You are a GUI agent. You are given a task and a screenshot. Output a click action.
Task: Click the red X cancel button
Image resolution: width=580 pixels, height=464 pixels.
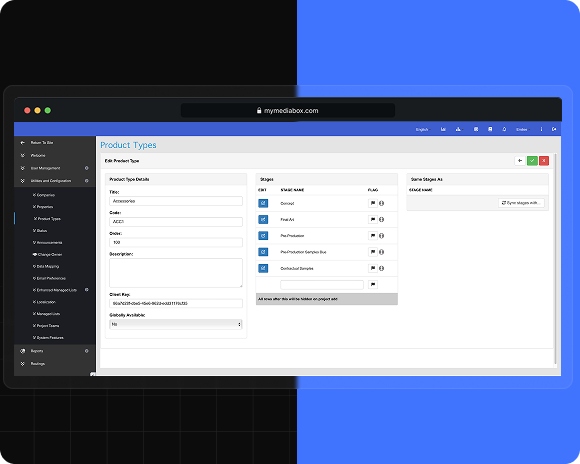point(544,161)
